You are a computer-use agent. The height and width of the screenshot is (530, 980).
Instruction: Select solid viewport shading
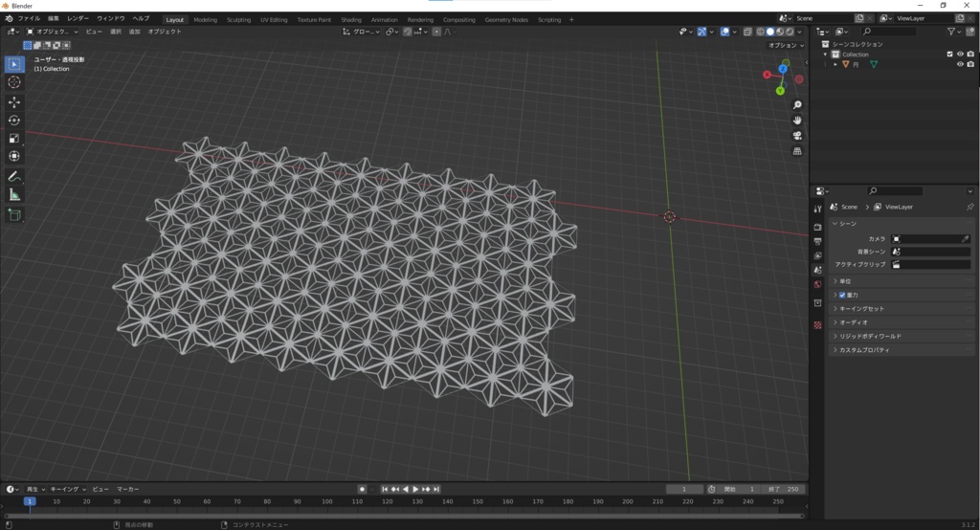pos(770,32)
